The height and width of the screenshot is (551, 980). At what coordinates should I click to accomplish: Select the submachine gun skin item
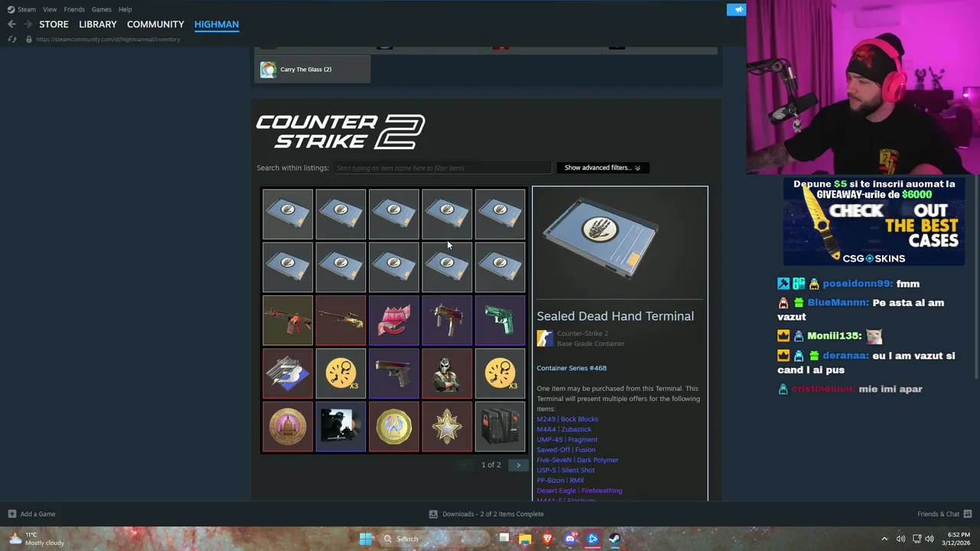pos(447,321)
